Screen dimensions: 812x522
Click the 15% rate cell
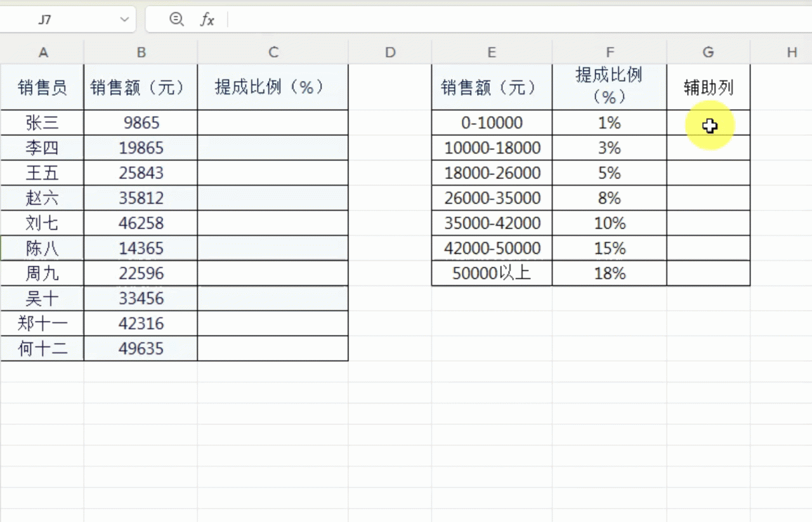pos(610,248)
